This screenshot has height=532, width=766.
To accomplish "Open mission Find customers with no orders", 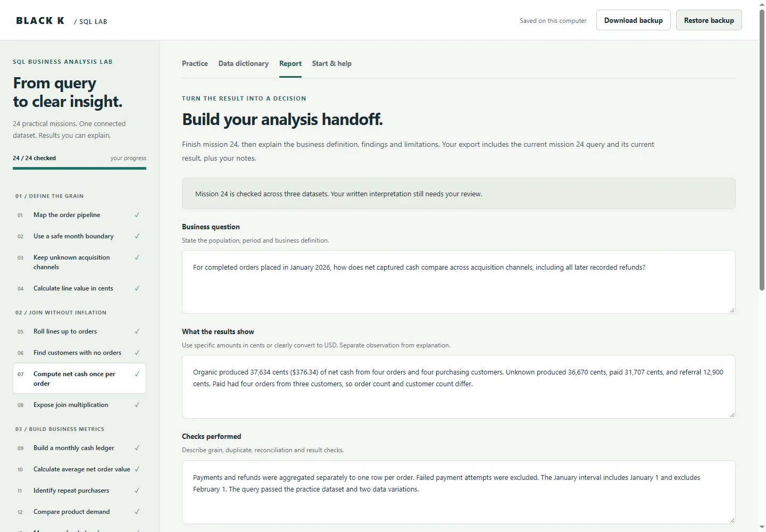I will 79,353.
